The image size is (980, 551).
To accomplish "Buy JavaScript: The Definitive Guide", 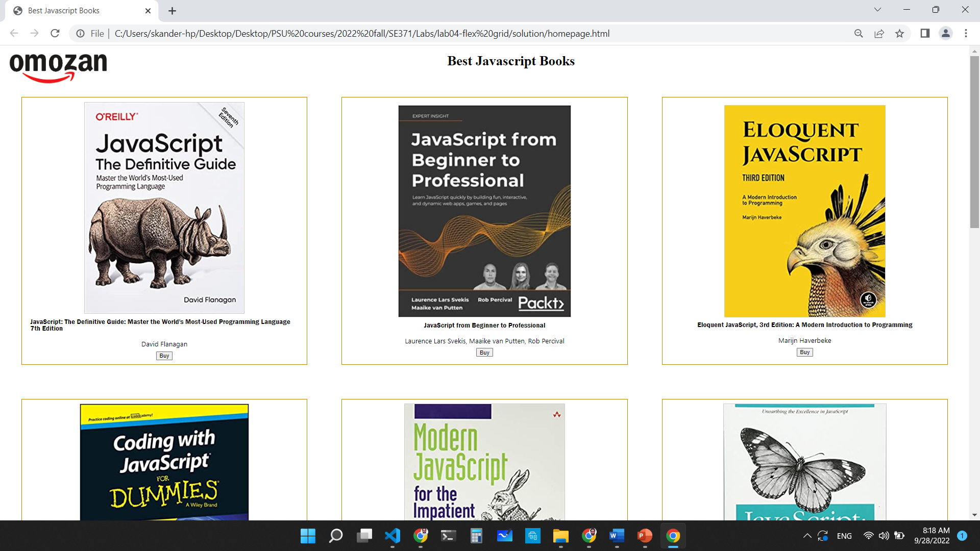I will point(164,356).
